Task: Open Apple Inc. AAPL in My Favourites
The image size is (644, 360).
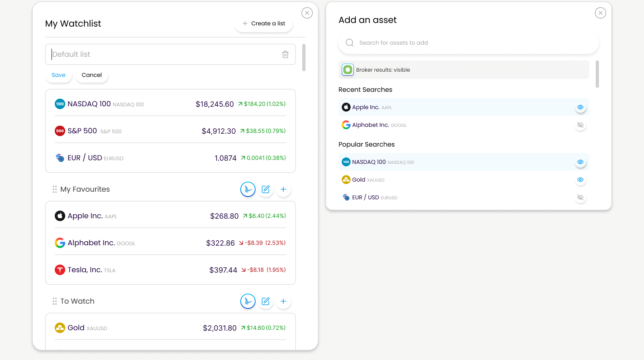Action: click(x=170, y=216)
